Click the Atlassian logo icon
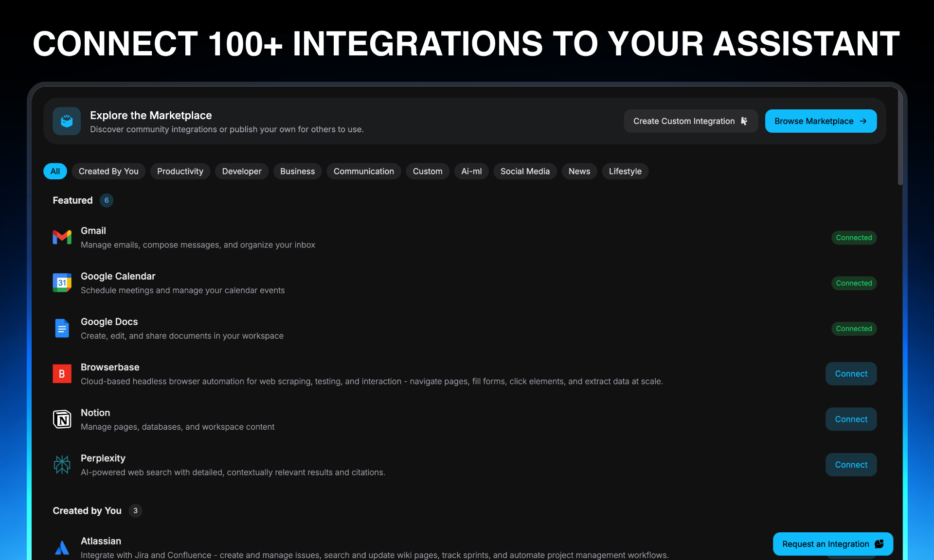934x560 pixels. (x=62, y=548)
